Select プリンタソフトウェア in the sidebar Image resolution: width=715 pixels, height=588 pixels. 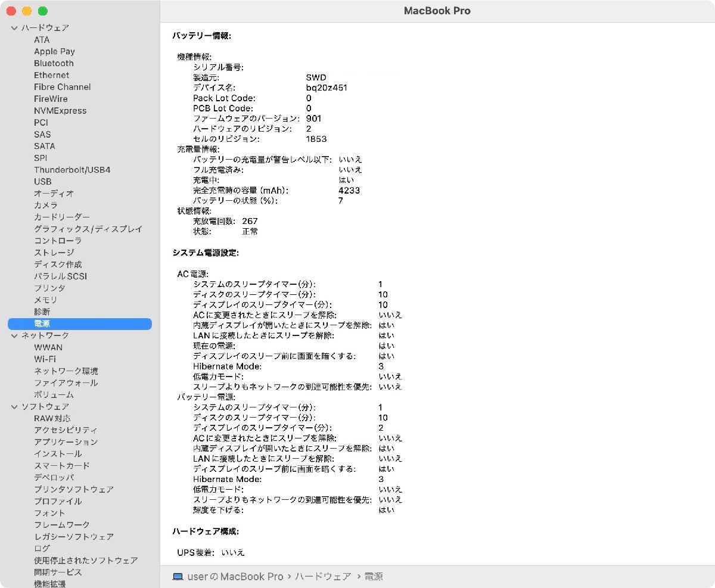click(x=74, y=490)
